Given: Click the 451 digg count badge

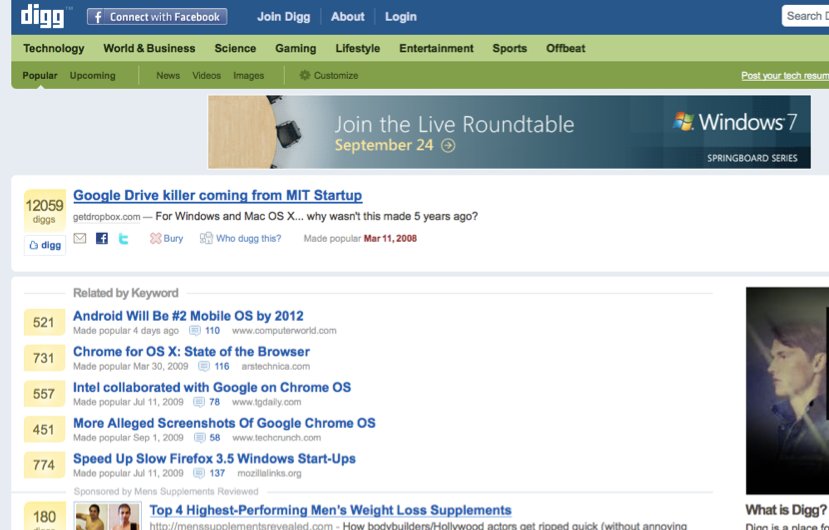Looking at the screenshot, I should pyautogui.click(x=44, y=430).
